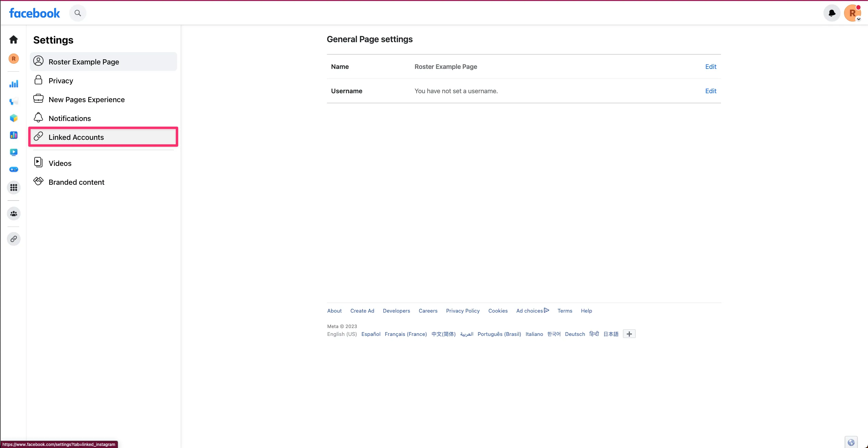Open Videos settings
This screenshot has width=868, height=448.
point(103,163)
